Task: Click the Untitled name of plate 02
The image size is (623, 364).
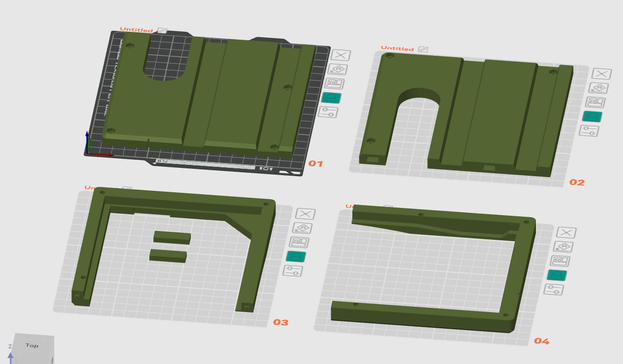Action: pos(397,48)
